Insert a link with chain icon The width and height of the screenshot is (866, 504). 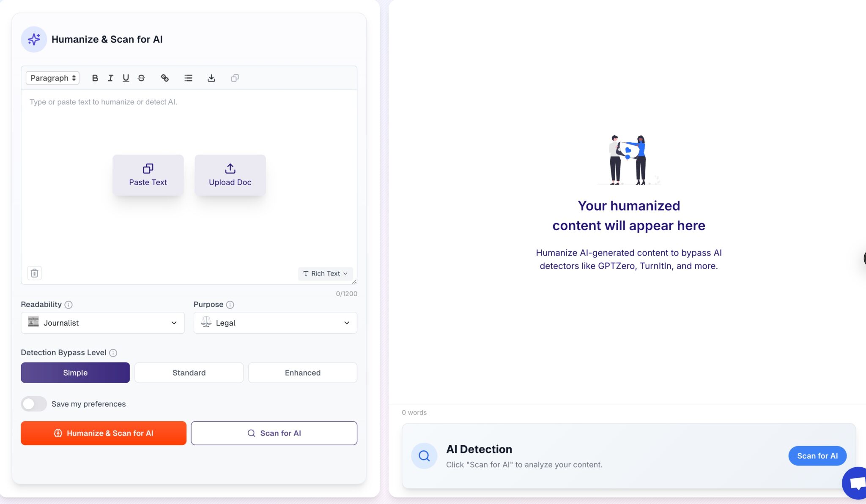click(x=165, y=78)
